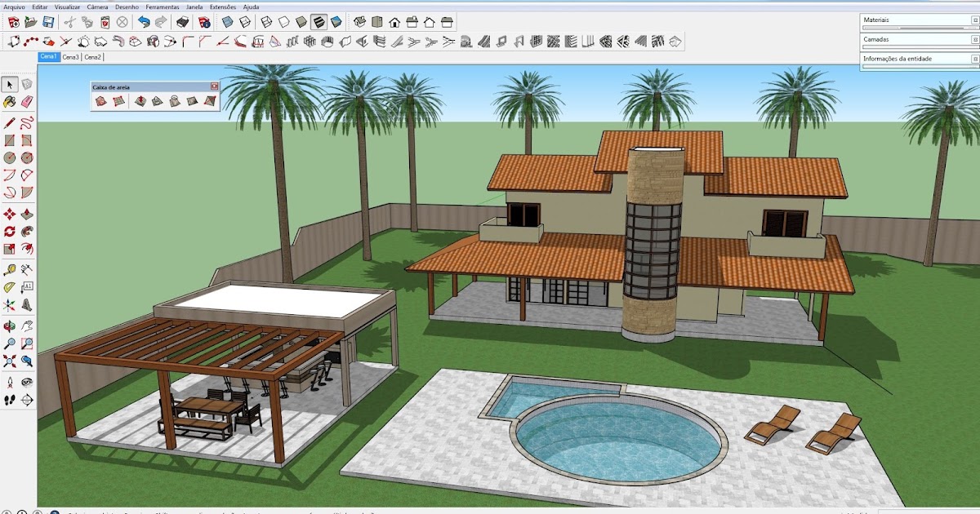The height and width of the screenshot is (514, 980).
Task: Click the Model Info icon in toolbar
Action: pos(204,22)
